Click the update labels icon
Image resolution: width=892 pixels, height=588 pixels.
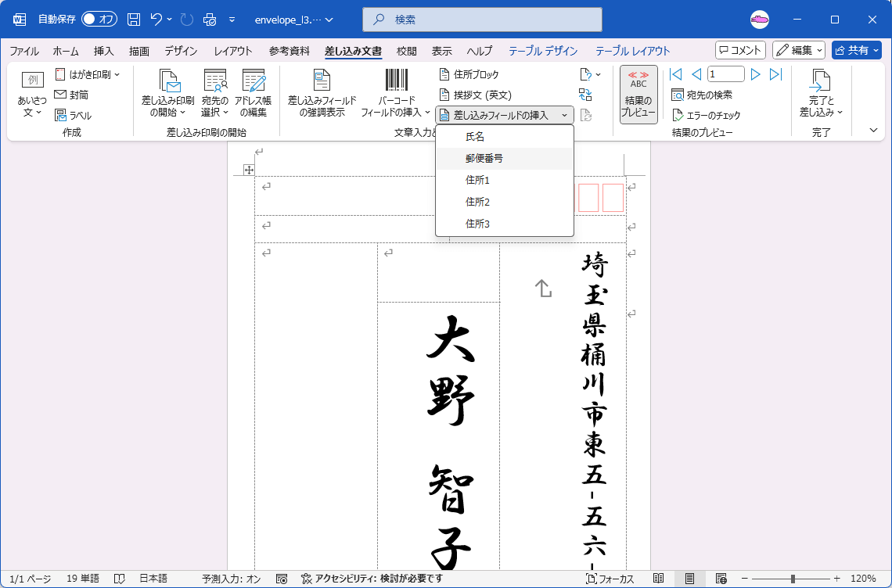(x=585, y=116)
